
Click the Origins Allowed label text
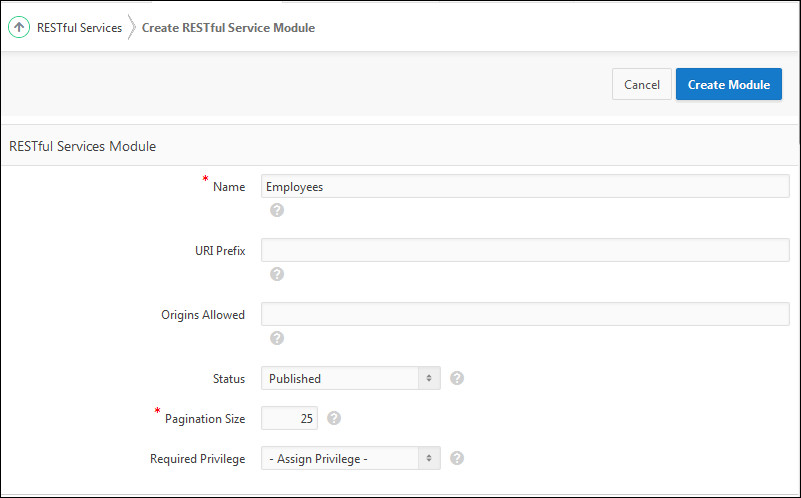(x=203, y=315)
